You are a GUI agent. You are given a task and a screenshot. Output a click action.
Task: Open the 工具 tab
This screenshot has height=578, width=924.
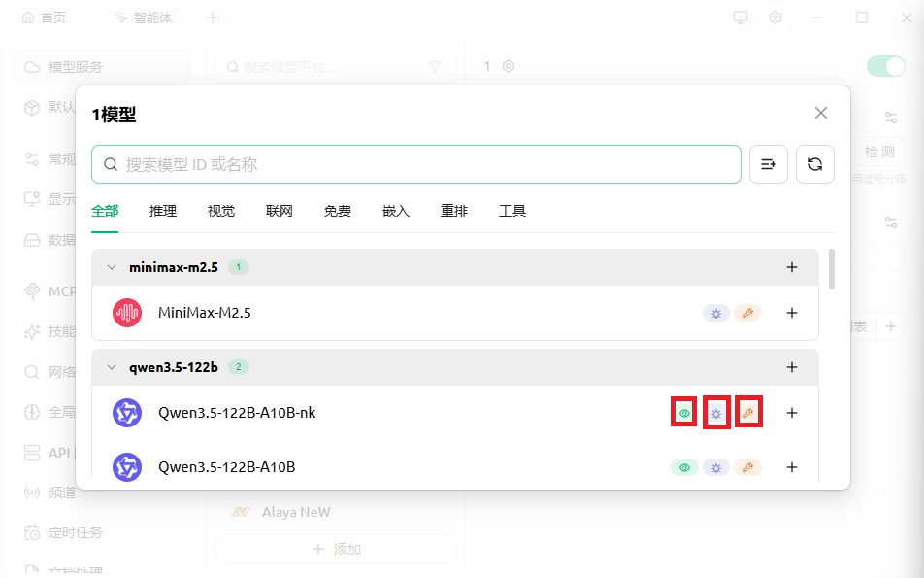(512, 211)
